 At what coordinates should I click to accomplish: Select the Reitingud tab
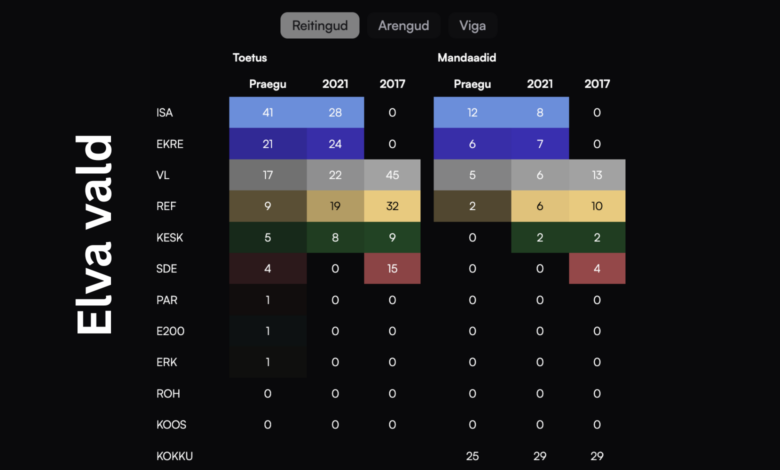click(320, 25)
